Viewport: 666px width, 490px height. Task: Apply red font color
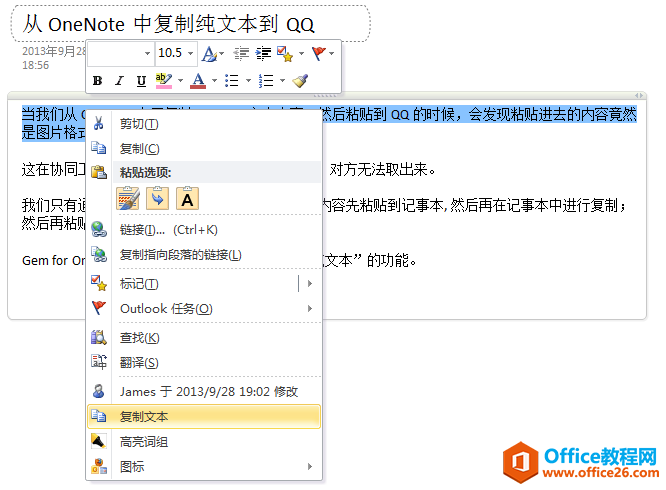(x=198, y=81)
